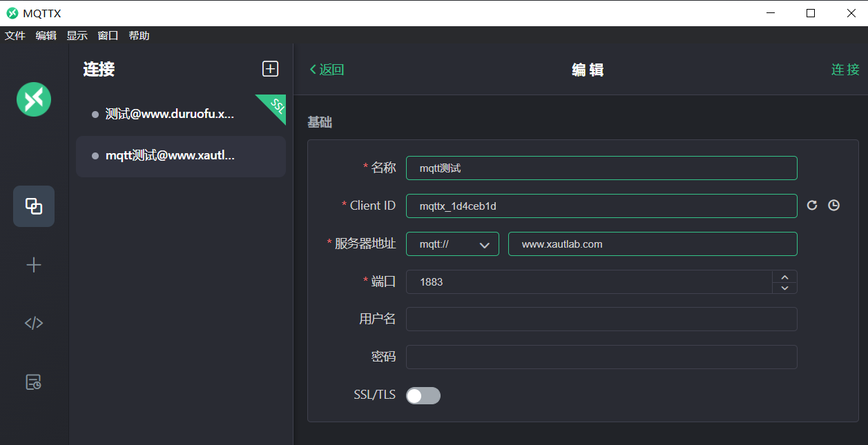The width and height of the screenshot is (868, 445).
Task: Increase port number with up arrow
Action: coord(784,277)
